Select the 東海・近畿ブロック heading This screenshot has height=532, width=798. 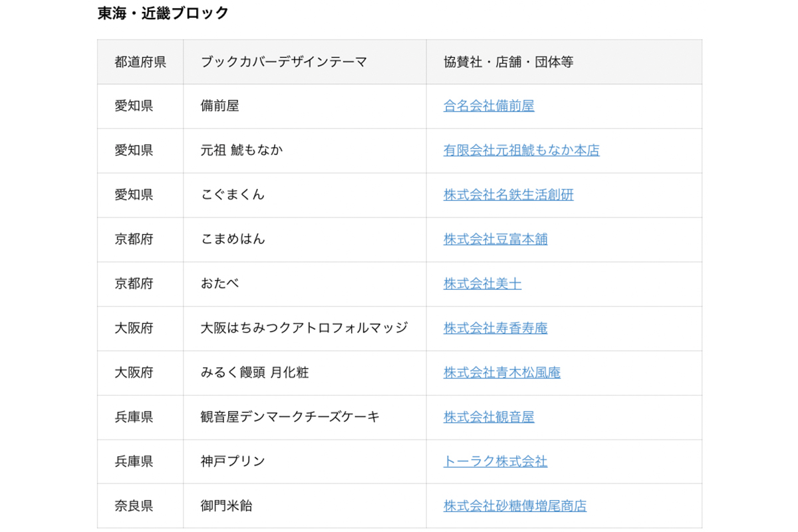163,13
